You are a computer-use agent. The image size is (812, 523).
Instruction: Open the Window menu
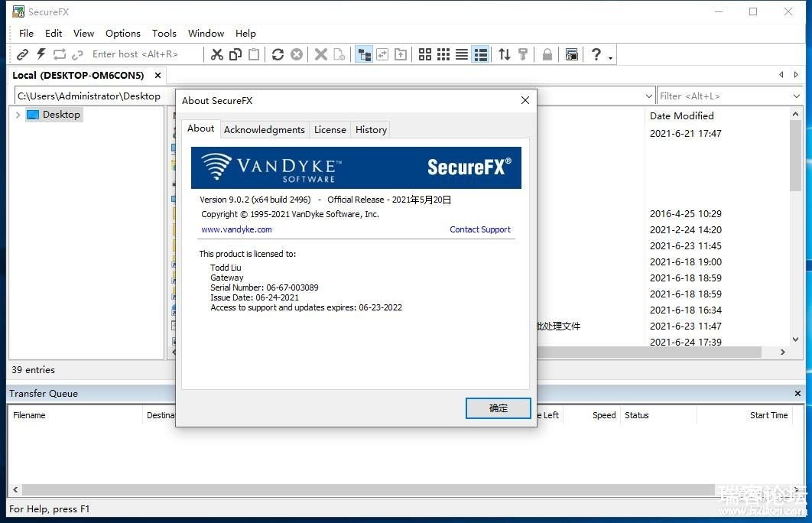tap(206, 33)
